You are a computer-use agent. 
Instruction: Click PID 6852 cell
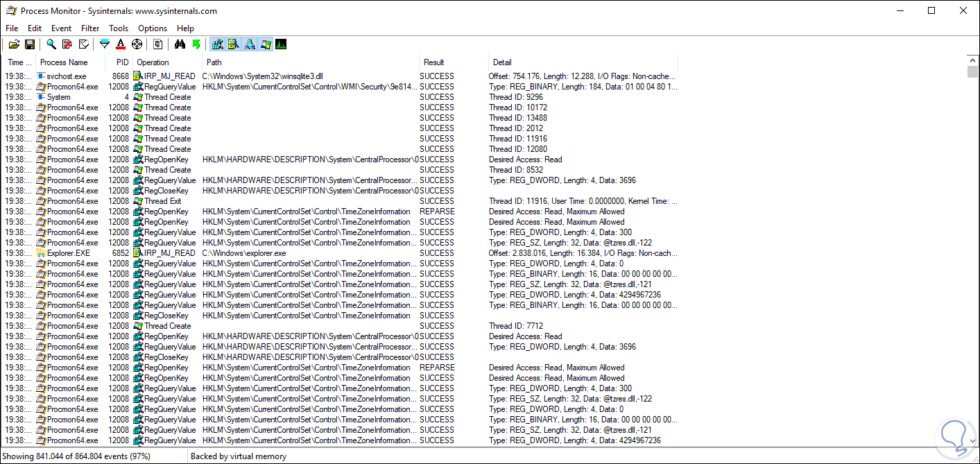[121, 253]
